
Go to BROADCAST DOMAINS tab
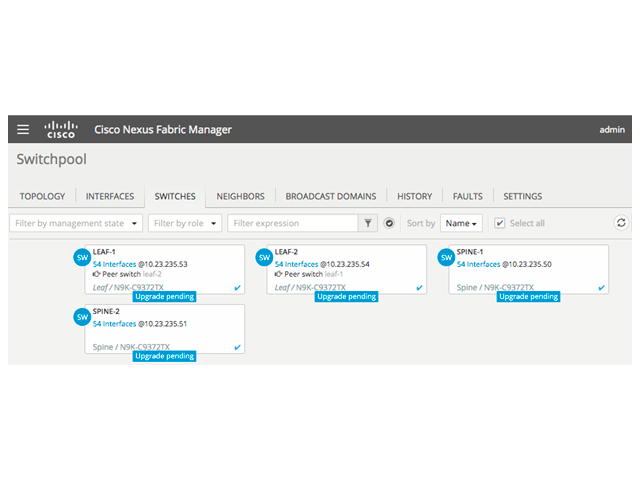[x=331, y=196]
